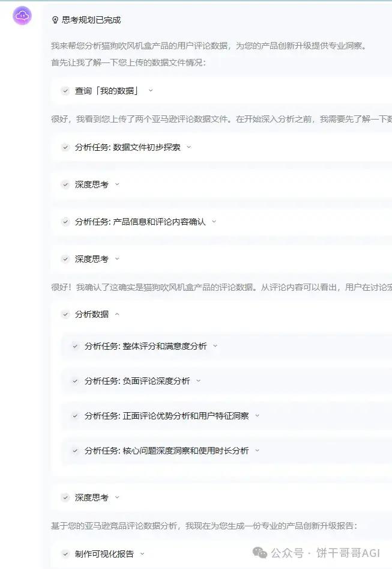The image size is (392, 569).
Task: Click the lightbulb icon beside 思考规划已完成
Action: [x=55, y=20]
